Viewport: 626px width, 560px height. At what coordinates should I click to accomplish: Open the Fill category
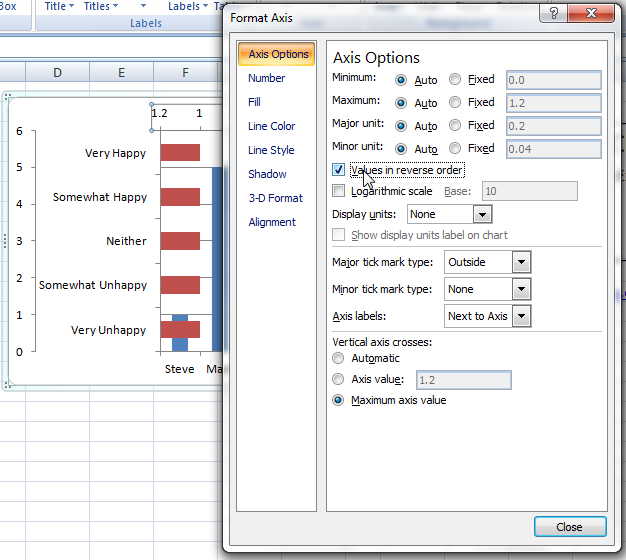click(254, 102)
